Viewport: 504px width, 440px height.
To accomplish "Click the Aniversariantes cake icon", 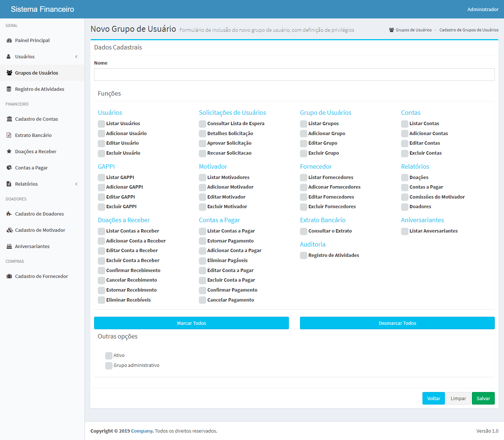I will coord(9,247).
